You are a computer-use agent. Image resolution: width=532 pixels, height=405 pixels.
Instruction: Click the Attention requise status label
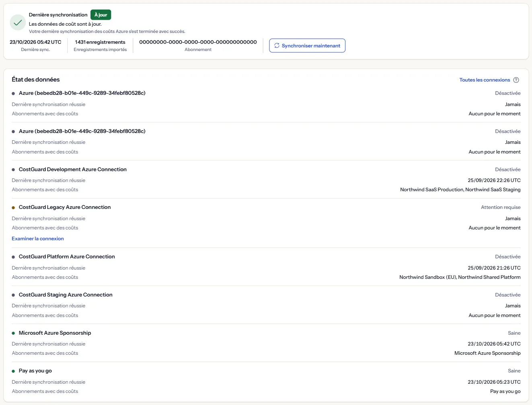(501, 207)
